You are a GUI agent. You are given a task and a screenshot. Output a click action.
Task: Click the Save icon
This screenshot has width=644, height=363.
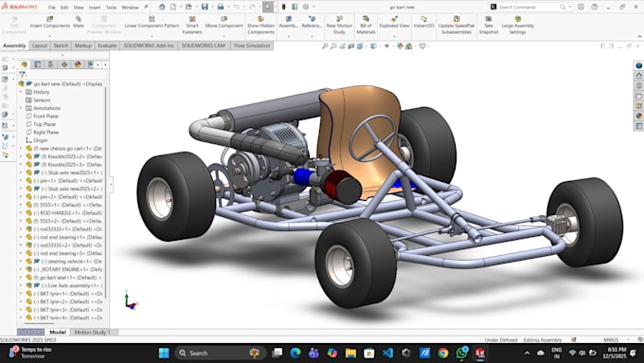pyautogui.click(x=205, y=7)
